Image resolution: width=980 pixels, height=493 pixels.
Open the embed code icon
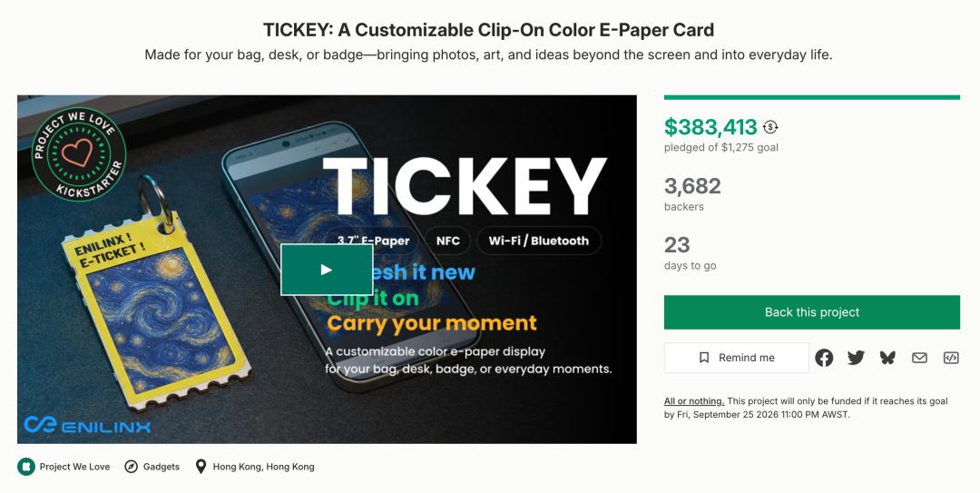click(951, 358)
